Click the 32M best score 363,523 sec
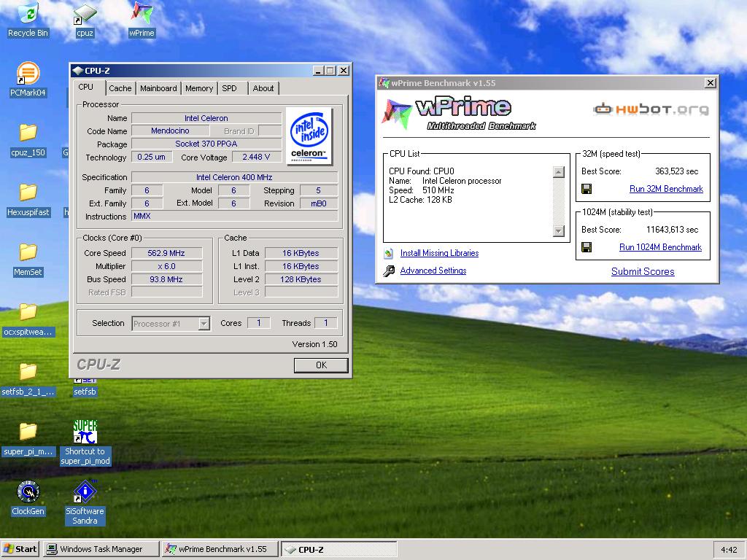The width and height of the screenshot is (747, 560). 676,171
